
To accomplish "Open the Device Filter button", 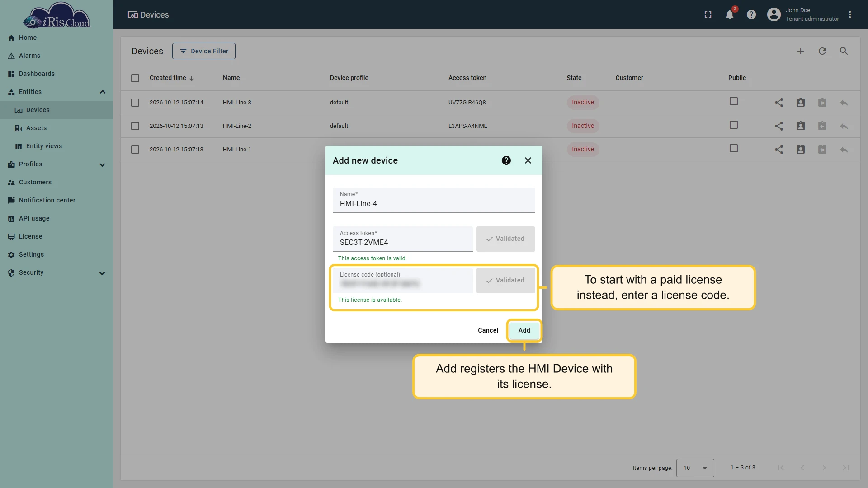I will click(204, 51).
